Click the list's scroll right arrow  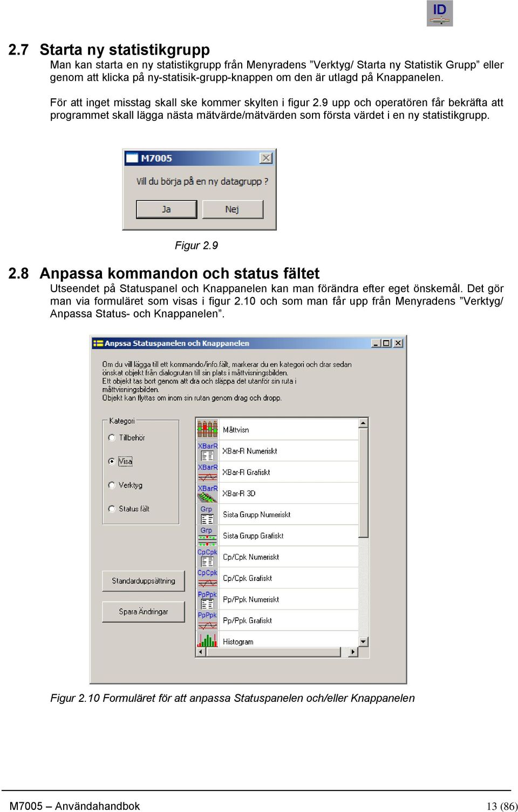coord(353,652)
